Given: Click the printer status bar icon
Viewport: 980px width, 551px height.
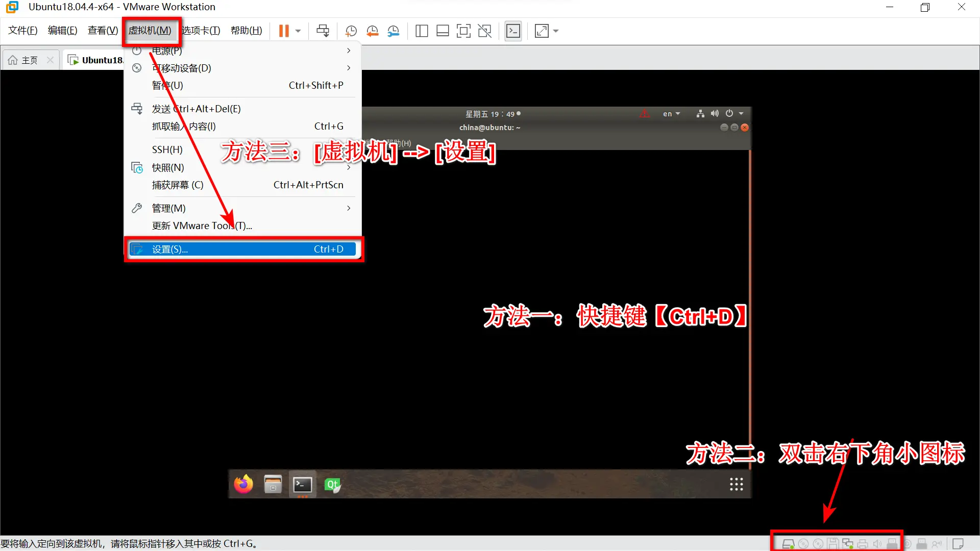Looking at the screenshot, I should pyautogui.click(x=863, y=544).
